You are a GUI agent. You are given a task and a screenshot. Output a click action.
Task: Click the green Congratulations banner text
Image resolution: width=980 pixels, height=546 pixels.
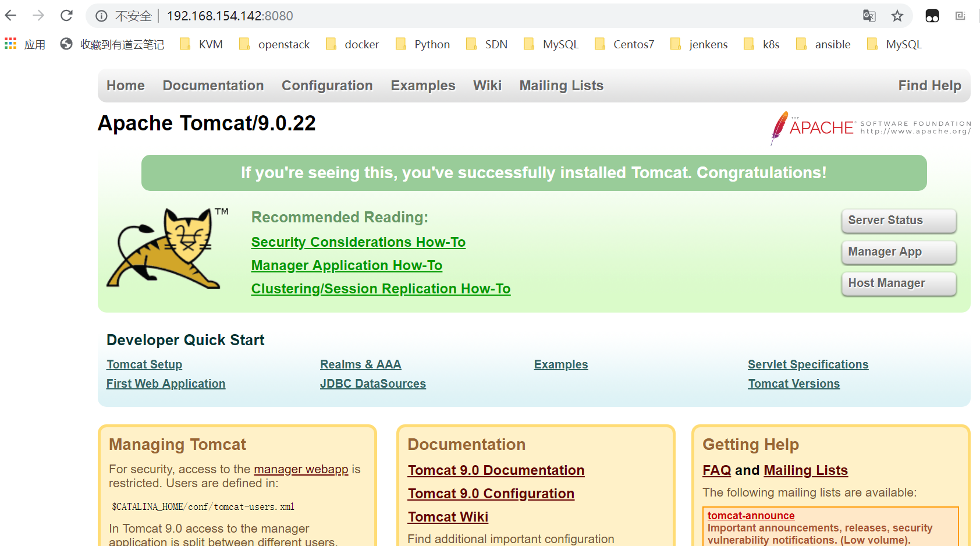(x=534, y=173)
